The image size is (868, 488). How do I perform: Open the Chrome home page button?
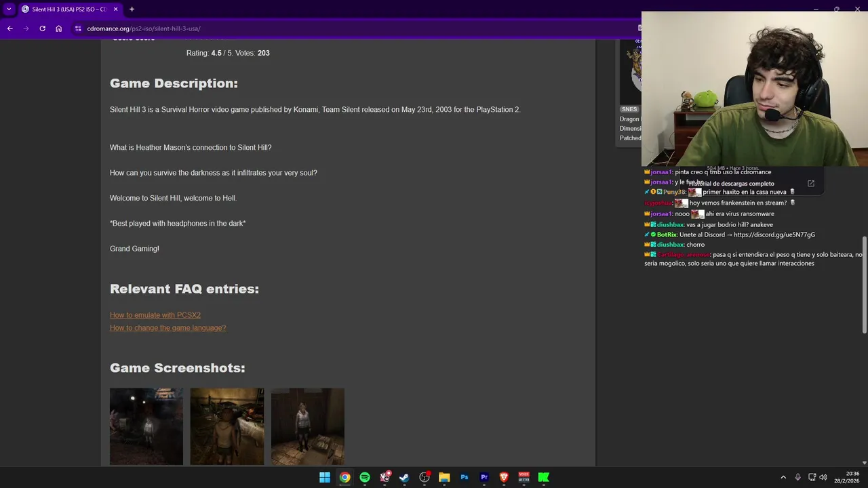tap(59, 28)
